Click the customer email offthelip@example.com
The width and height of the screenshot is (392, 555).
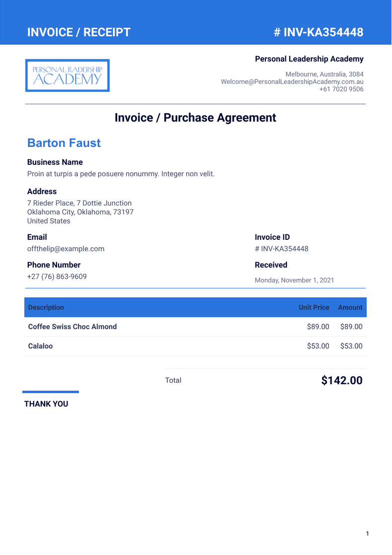(65, 249)
